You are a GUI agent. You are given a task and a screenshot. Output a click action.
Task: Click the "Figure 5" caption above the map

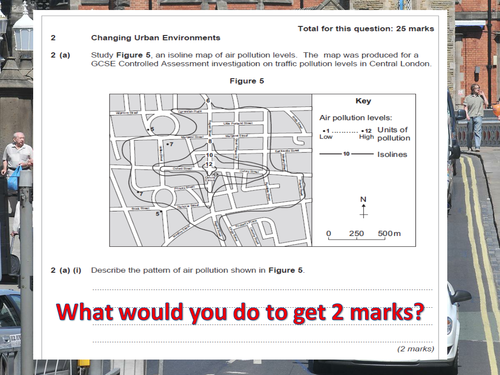pyautogui.click(x=247, y=81)
